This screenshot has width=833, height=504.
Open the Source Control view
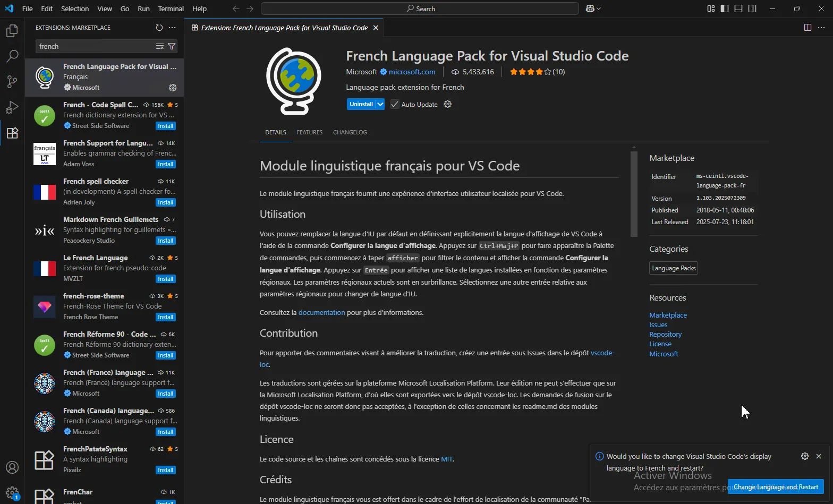click(x=12, y=81)
